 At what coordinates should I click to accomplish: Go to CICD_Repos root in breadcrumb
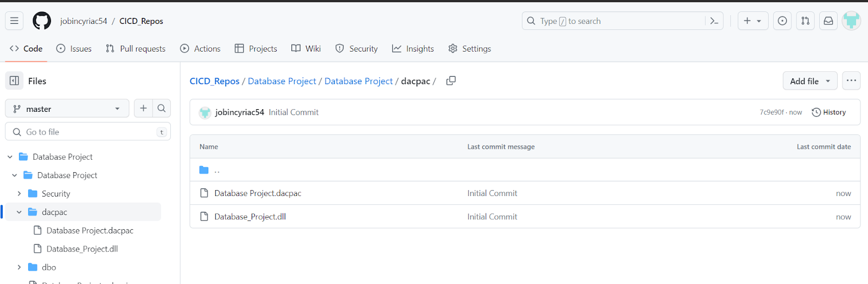pyautogui.click(x=214, y=81)
